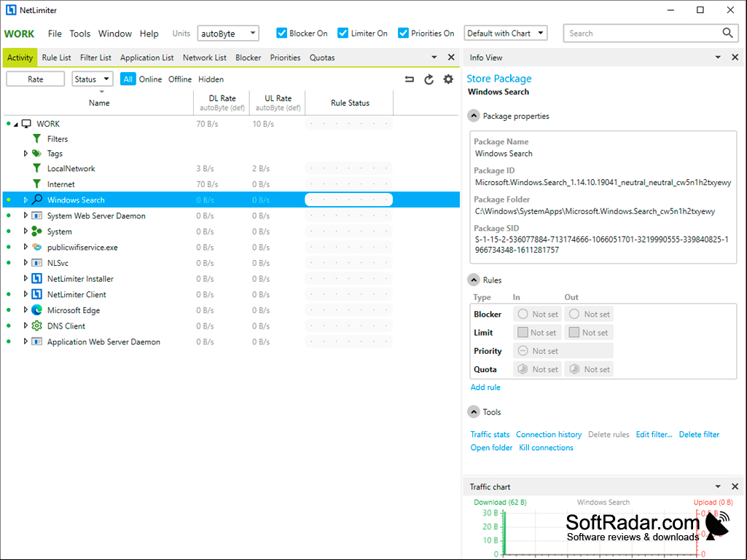Click the Add rule link

[x=485, y=387]
